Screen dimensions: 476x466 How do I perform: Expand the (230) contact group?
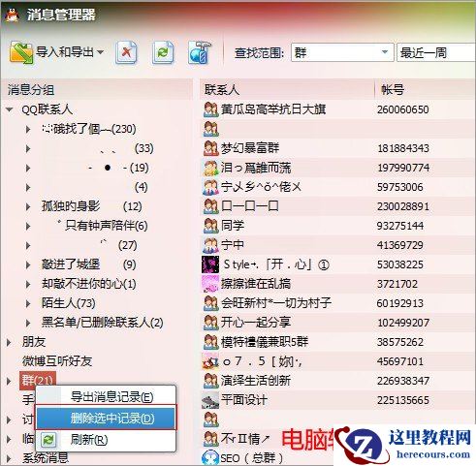pos(28,129)
